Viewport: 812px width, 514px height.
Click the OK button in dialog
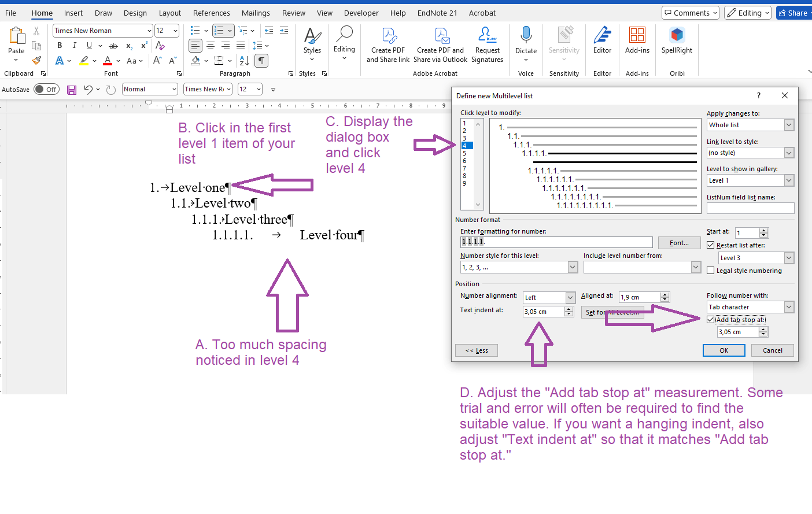click(724, 350)
